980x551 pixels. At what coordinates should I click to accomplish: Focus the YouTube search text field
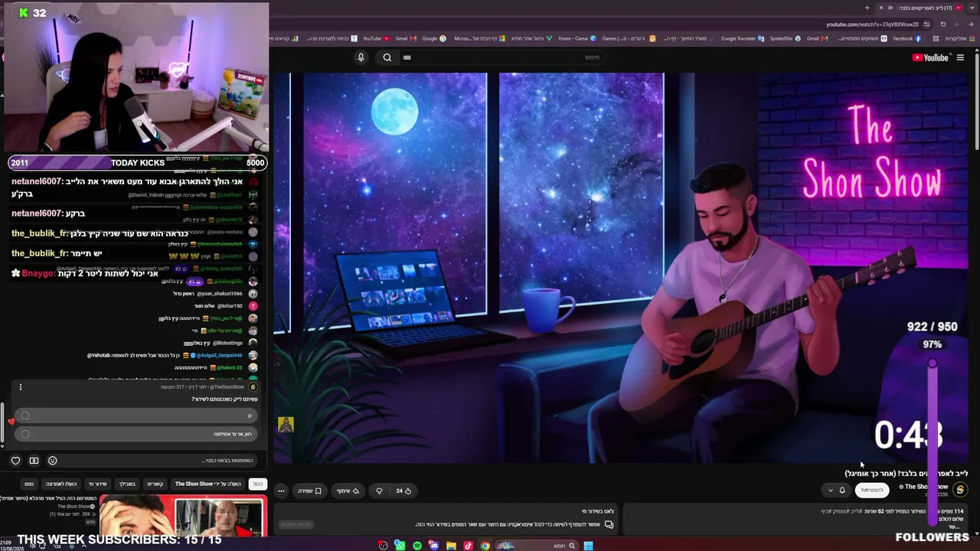point(501,57)
